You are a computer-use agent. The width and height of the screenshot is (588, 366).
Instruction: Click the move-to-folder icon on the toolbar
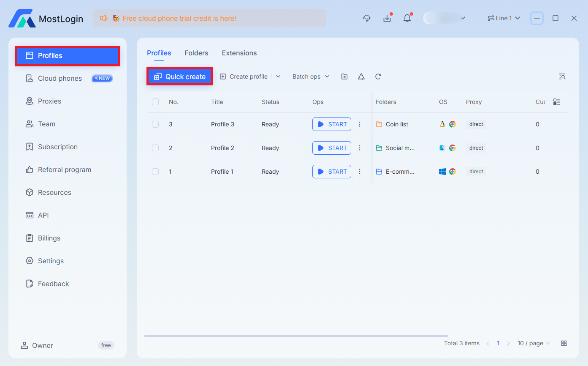coord(344,76)
